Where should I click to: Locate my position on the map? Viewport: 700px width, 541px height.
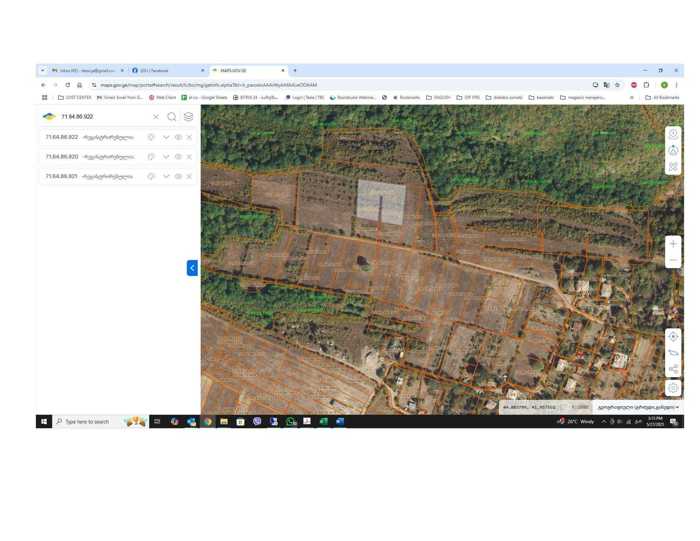tap(673, 337)
